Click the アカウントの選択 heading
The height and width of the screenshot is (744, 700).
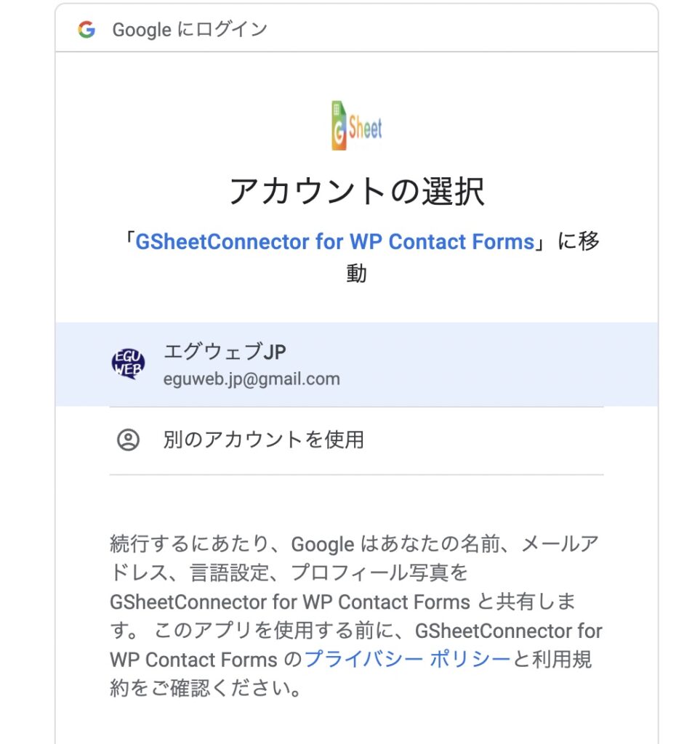[x=356, y=192]
